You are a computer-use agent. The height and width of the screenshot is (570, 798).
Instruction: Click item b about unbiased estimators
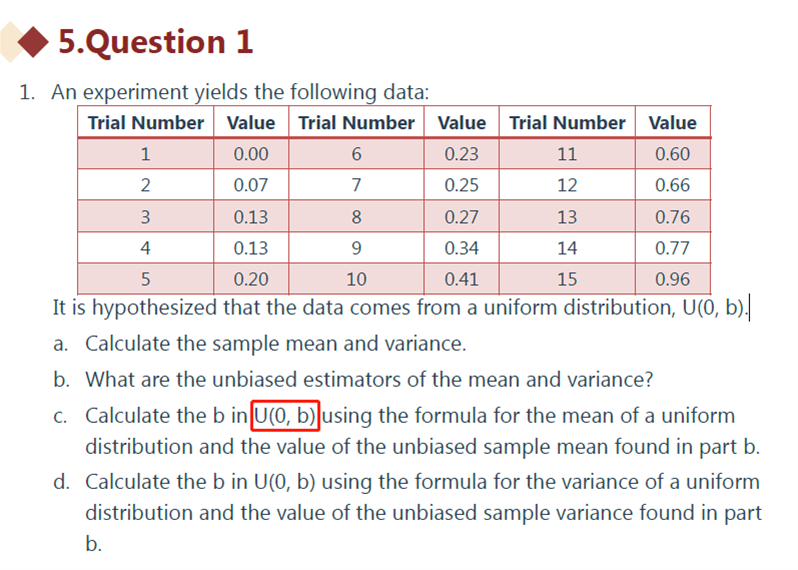pyautogui.click(x=369, y=380)
